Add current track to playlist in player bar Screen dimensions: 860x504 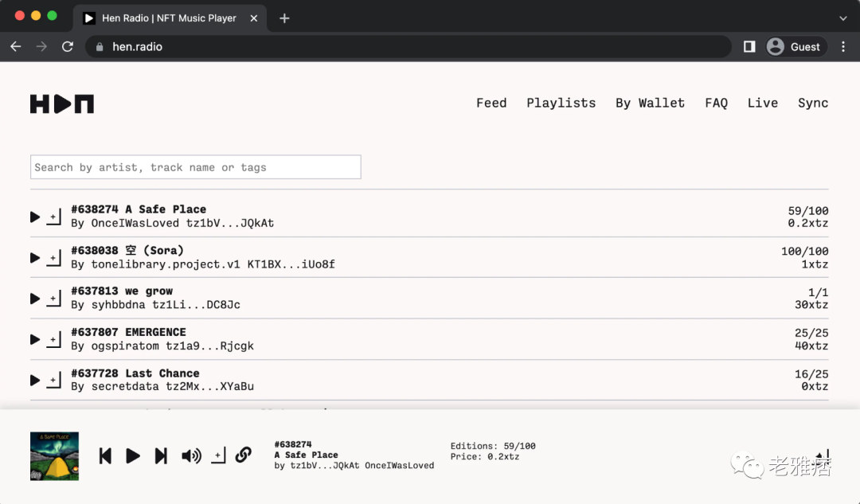click(218, 455)
